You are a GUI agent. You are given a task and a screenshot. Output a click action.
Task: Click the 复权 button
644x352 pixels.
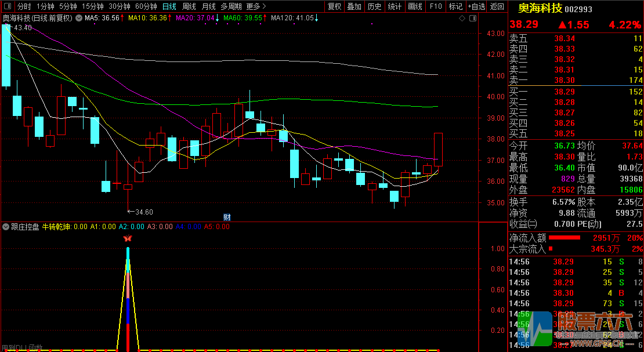[x=335, y=6]
